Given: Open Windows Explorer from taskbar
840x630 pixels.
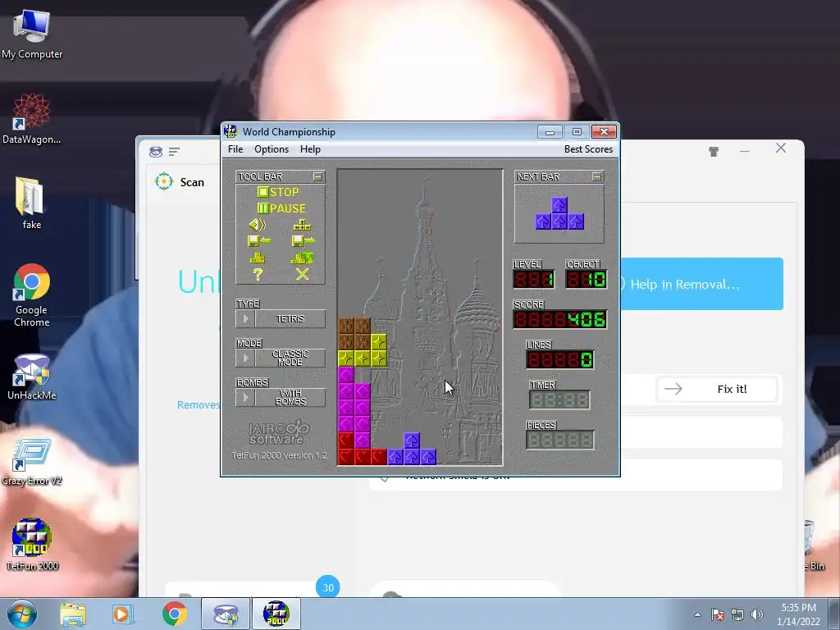Looking at the screenshot, I should coord(73,614).
